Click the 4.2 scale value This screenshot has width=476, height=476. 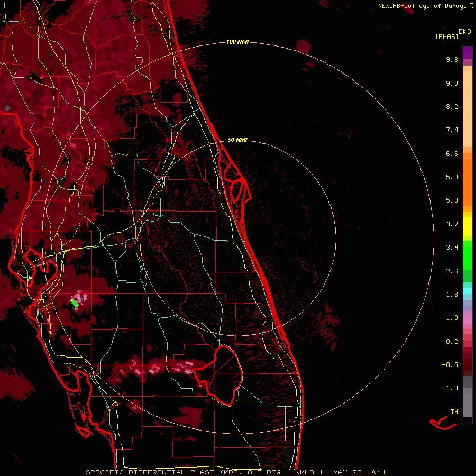click(452, 224)
